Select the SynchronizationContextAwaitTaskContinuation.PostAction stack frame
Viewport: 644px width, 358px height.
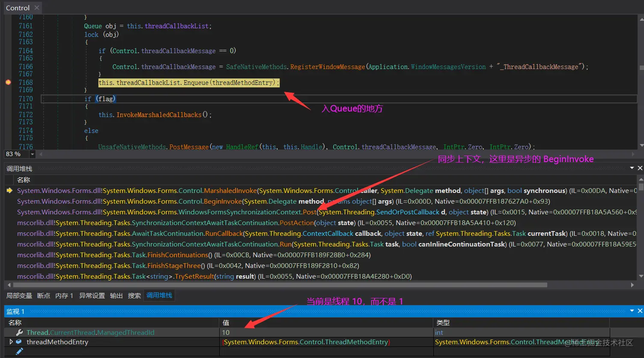[x=266, y=223]
